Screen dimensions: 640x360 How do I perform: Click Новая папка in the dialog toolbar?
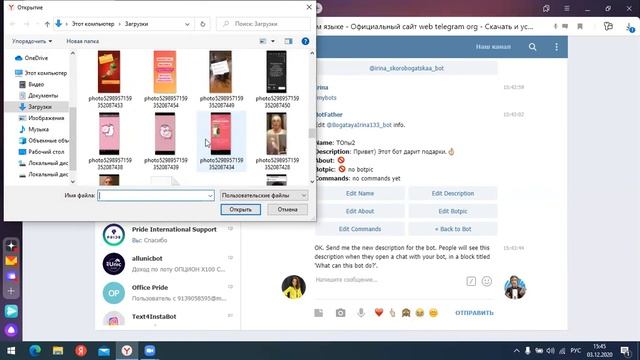pyautogui.click(x=82, y=41)
